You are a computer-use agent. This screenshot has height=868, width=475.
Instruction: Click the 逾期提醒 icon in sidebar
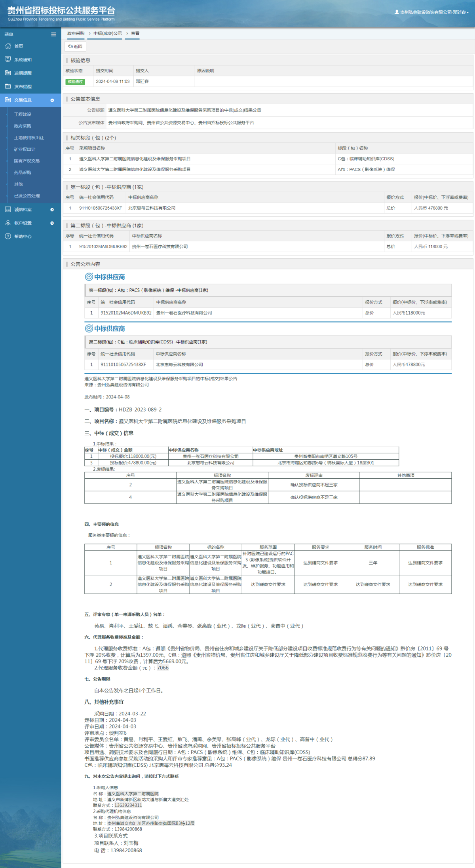click(x=8, y=73)
